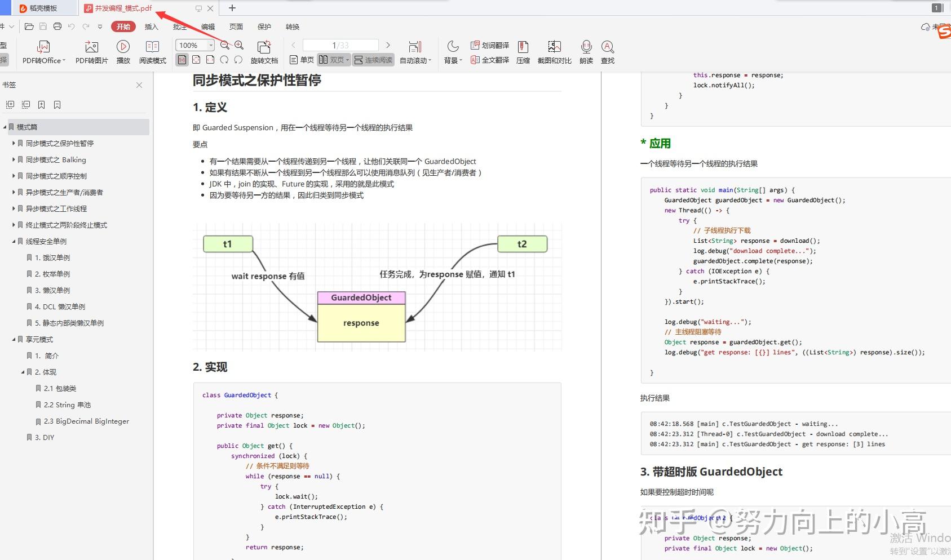This screenshot has width=951, height=560.
Task: Zoom out using the minus magnifier
Action: pos(225,45)
